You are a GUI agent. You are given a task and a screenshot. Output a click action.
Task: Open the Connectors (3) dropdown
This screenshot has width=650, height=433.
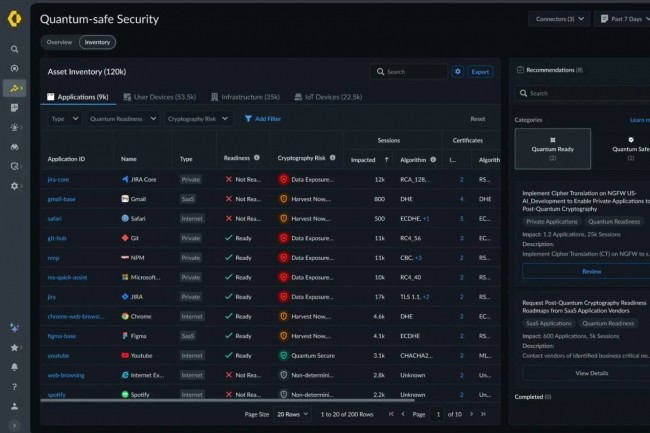tap(558, 18)
